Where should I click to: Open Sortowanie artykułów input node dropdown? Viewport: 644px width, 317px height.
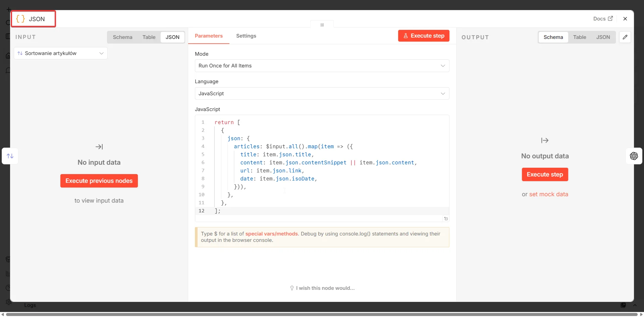pos(61,53)
